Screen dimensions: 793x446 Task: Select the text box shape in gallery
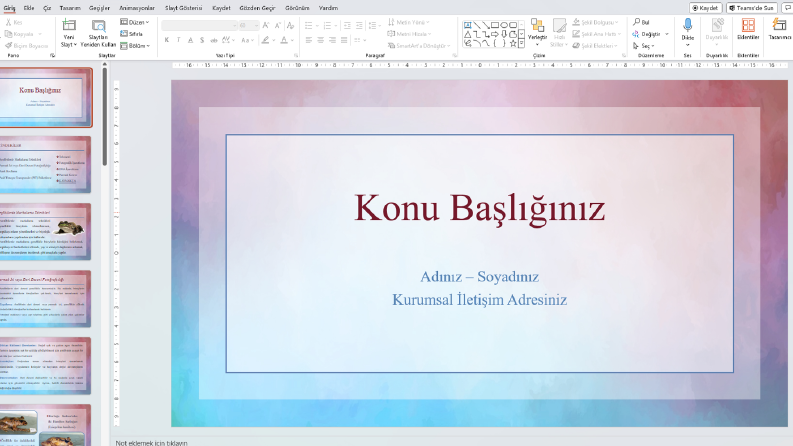(468, 25)
